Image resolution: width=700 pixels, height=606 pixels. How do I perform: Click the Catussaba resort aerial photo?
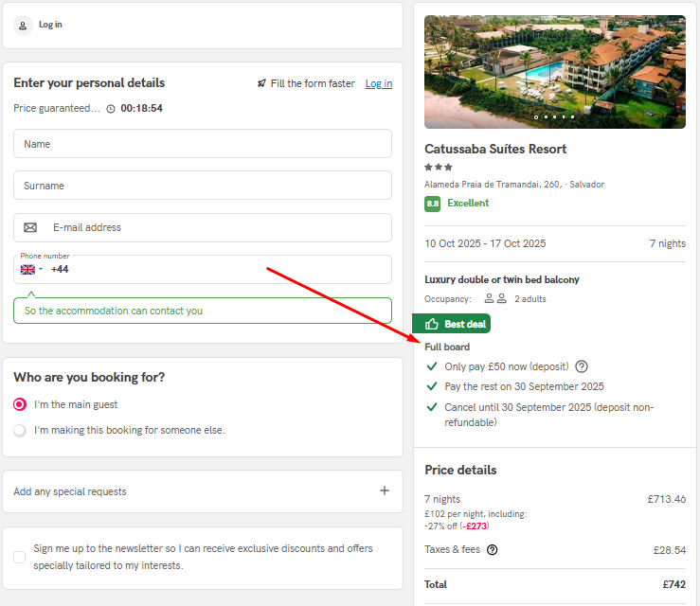555,72
